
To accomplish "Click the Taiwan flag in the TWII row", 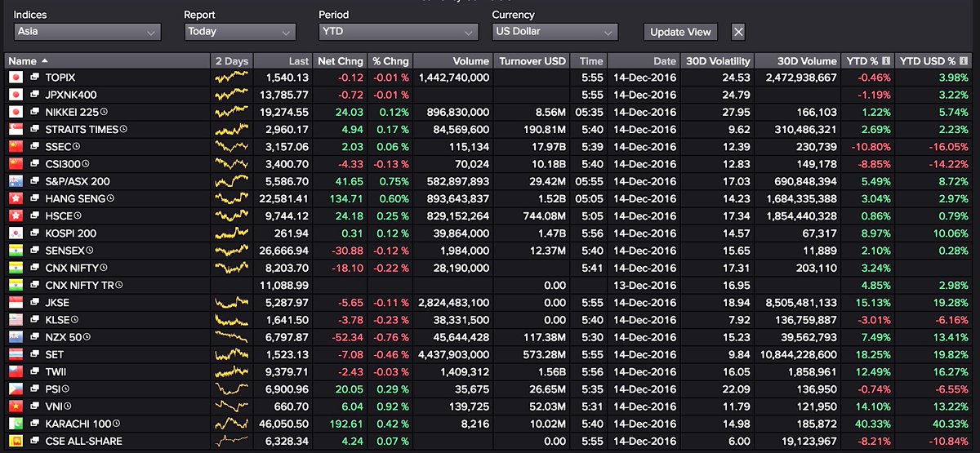I will pyautogui.click(x=14, y=371).
